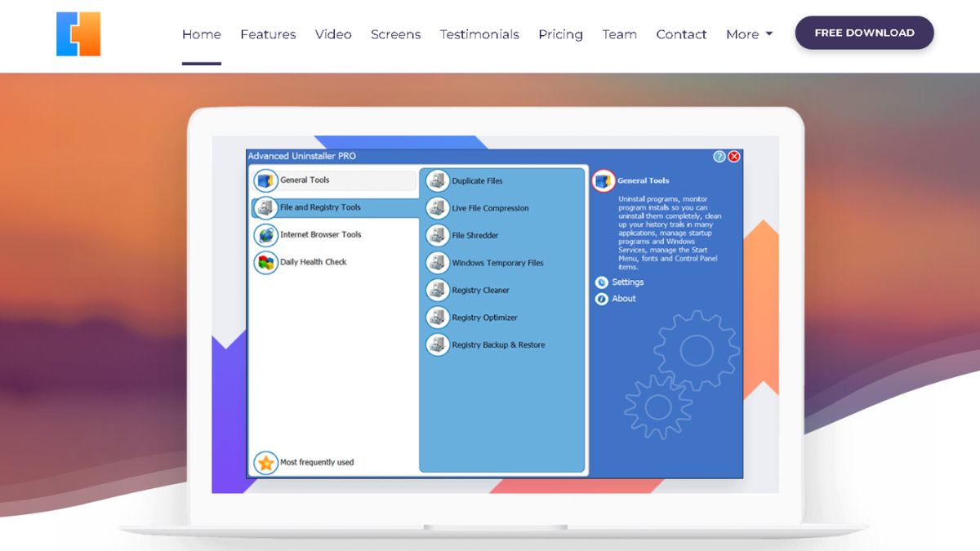Open the Screens nav item
Screen dimensions: 980x551
(x=396, y=34)
